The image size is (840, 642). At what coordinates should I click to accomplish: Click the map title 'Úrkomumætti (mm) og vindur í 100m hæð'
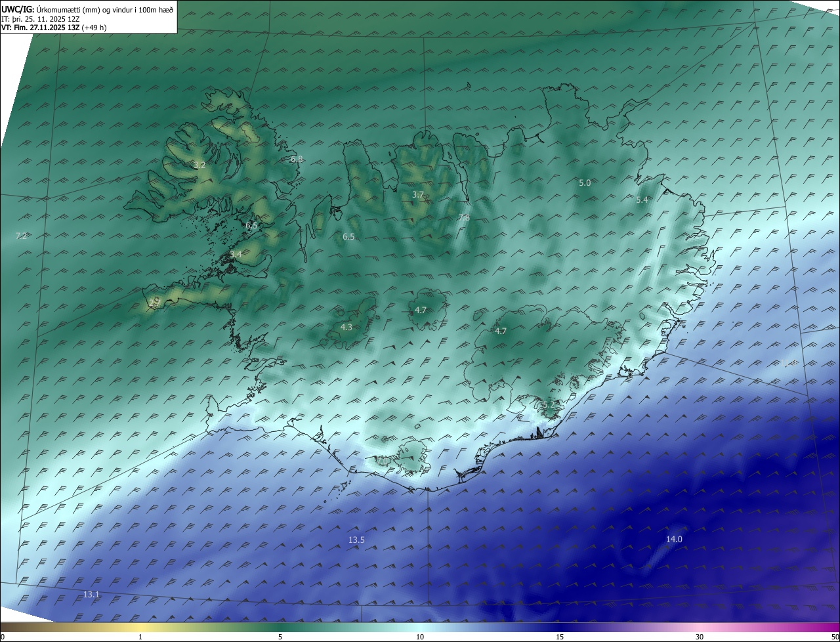point(105,9)
